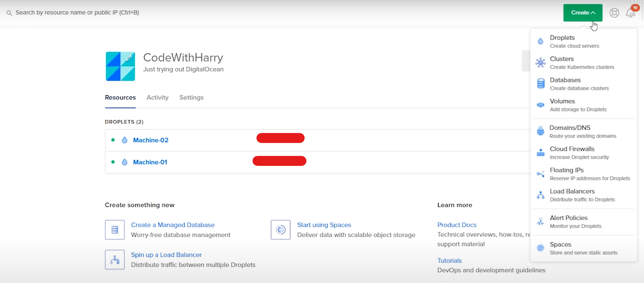
Task: Click Machine-01 green status dot
Action: (x=113, y=162)
